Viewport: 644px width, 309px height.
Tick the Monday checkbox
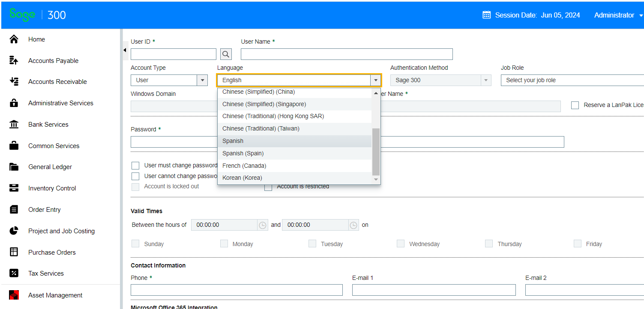pos(224,244)
